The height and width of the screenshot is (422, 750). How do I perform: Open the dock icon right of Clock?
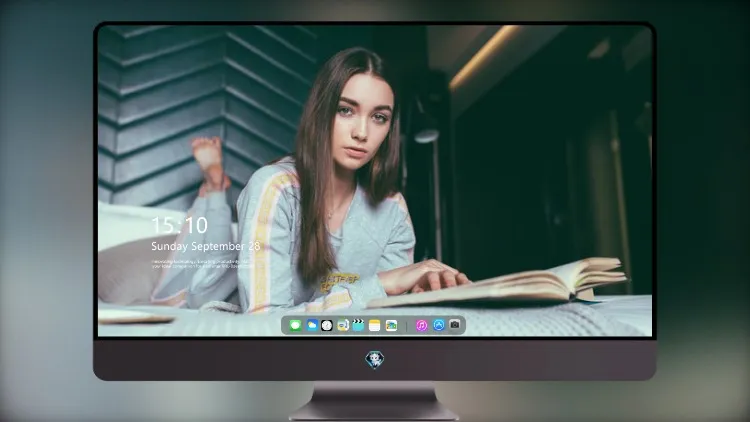point(342,326)
